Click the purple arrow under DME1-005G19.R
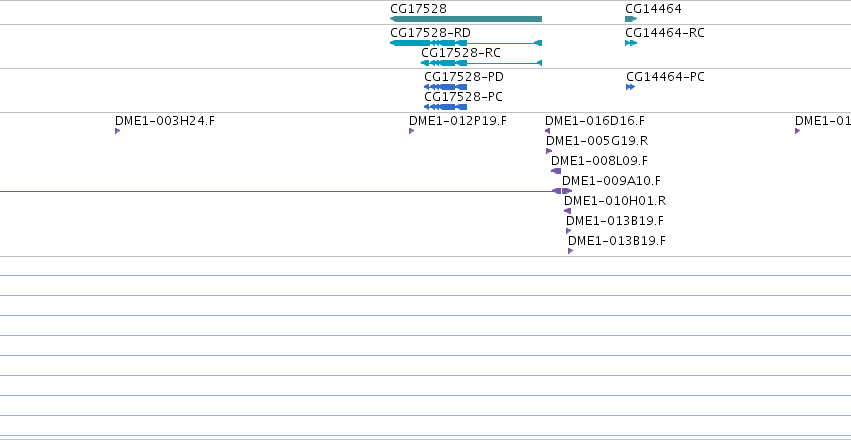Viewport: 851px width, 440px height. coord(549,151)
